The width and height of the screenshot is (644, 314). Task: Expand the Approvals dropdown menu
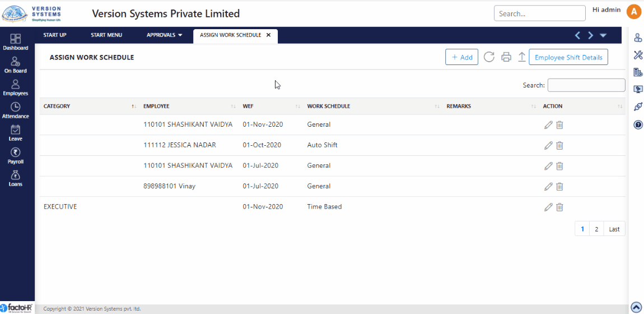click(165, 35)
